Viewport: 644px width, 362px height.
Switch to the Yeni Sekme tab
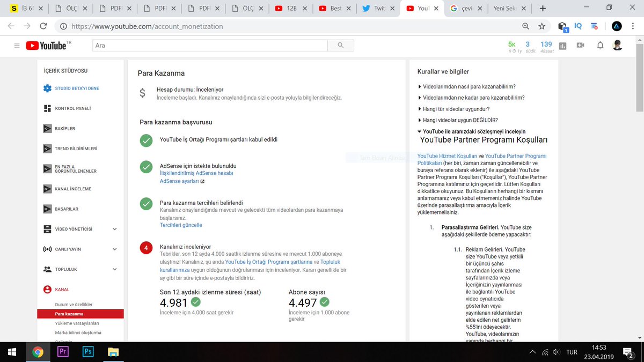click(x=510, y=8)
